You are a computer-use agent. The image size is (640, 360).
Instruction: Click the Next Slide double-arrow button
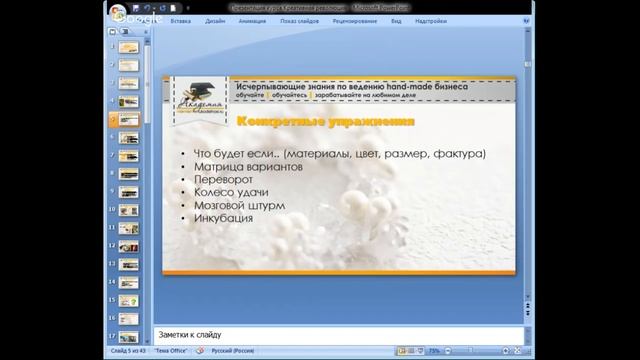(528, 313)
